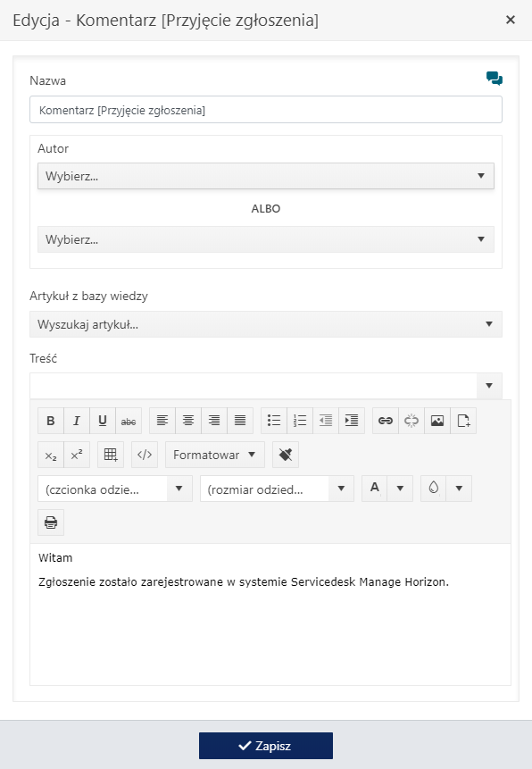Click into the Nazwa input field
532x769 pixels.
266,110
